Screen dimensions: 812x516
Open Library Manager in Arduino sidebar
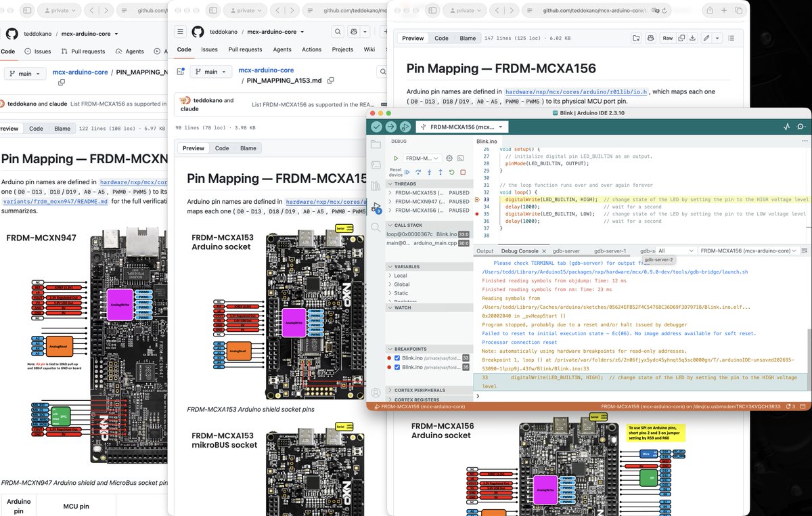(376, 186)
